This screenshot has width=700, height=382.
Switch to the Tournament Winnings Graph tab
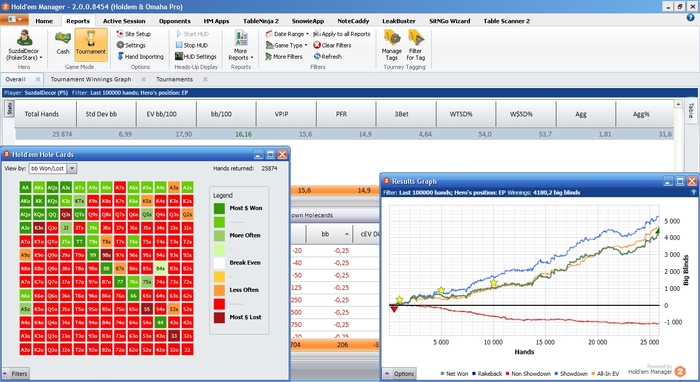(x=91, y=79)
